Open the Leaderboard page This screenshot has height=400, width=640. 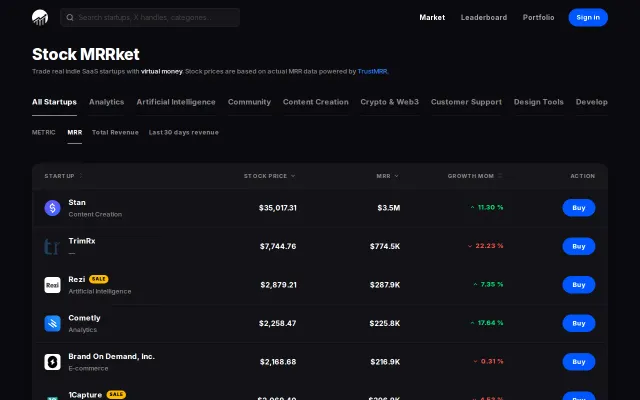484,18
